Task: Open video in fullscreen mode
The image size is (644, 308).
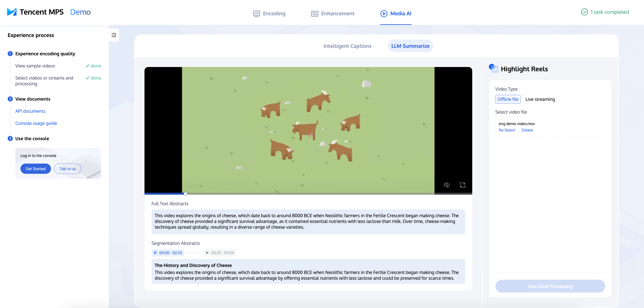Action: pos(462,185)
